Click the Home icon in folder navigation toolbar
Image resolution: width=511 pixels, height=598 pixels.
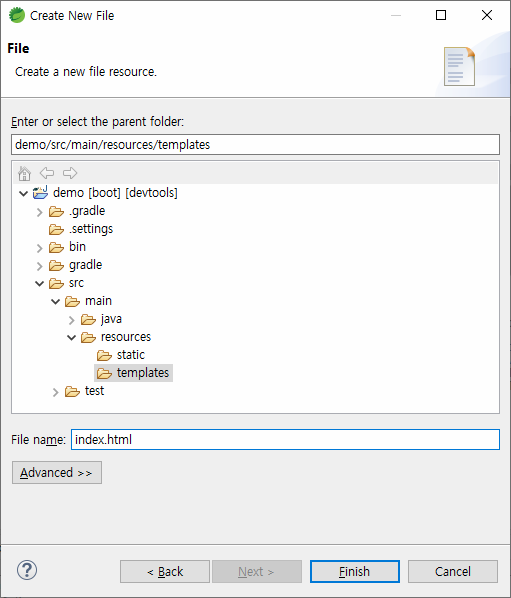click(24, 173)
